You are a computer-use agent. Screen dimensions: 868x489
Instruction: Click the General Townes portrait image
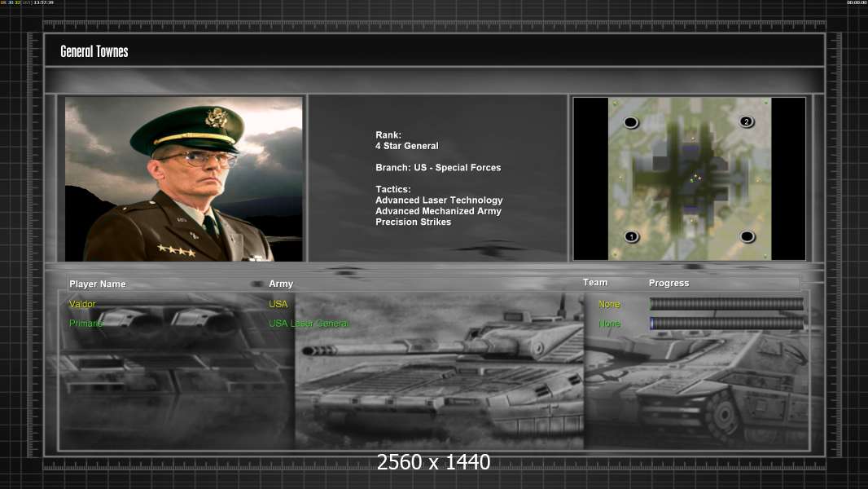pos(184,178)
